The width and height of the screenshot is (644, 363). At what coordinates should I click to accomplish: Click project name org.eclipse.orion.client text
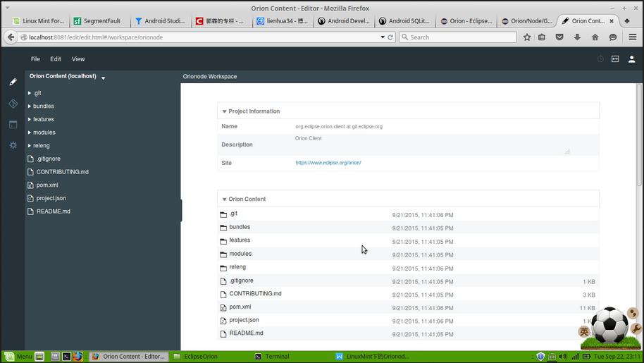[x=339, y=127]
